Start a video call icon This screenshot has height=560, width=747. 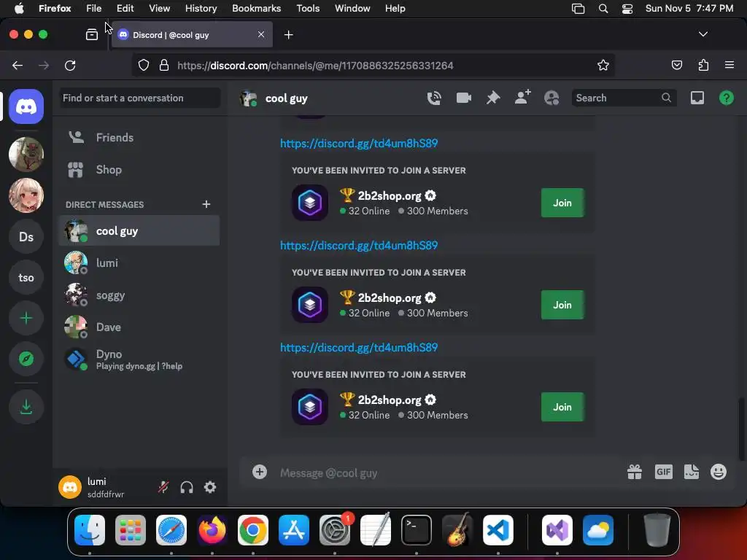463,98
